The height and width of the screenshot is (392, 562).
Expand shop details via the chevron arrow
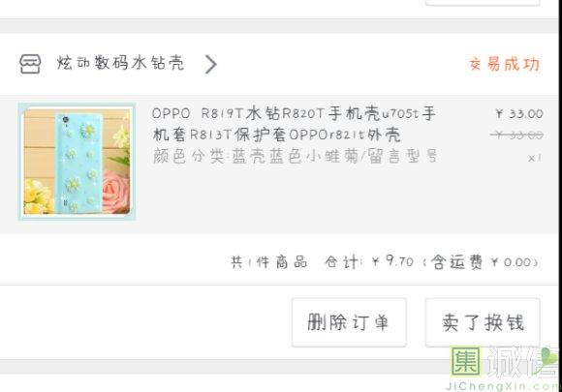211,64
